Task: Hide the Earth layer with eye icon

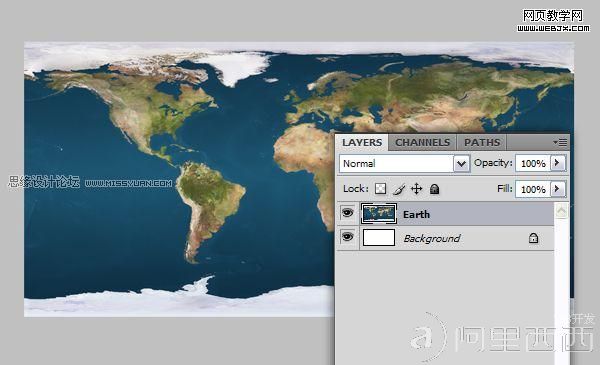Action: tap(347, 212)
